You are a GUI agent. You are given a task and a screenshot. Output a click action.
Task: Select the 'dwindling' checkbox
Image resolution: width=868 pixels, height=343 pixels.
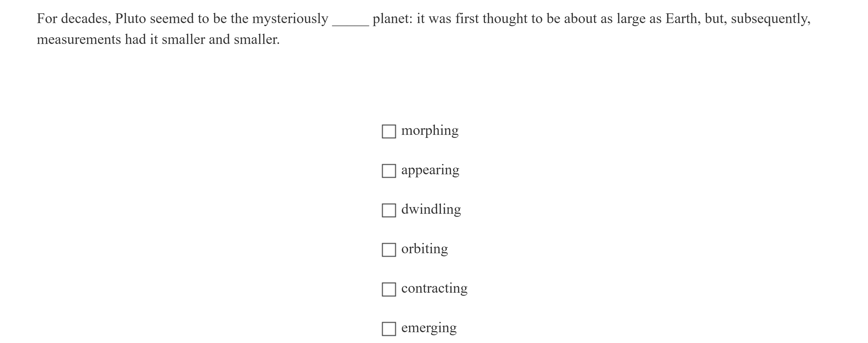[389, 210]
